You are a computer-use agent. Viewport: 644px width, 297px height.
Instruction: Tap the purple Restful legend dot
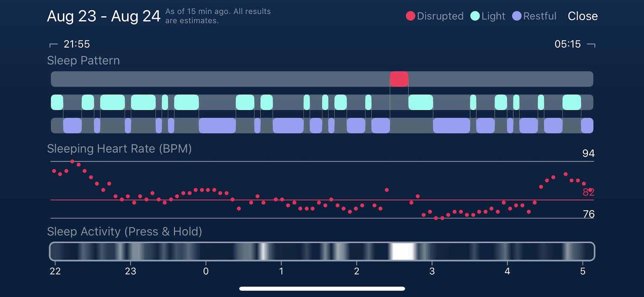(517, 16)
